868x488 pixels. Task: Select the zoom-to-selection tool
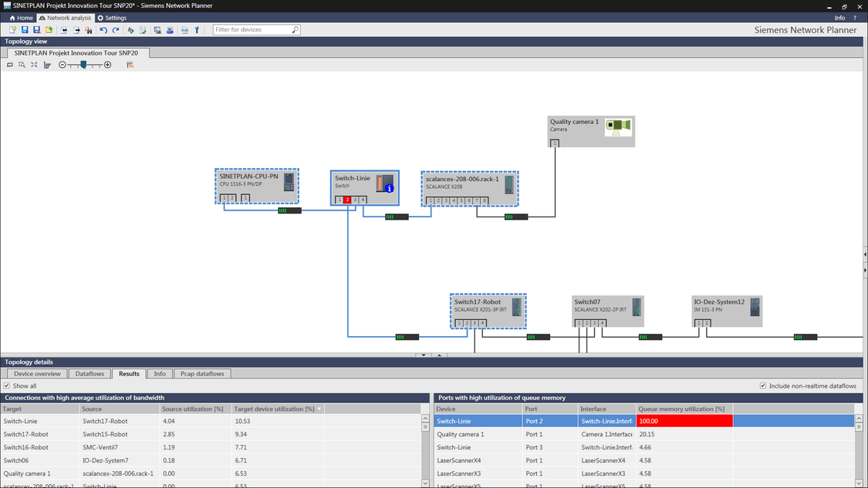click(x=22, y=65)
